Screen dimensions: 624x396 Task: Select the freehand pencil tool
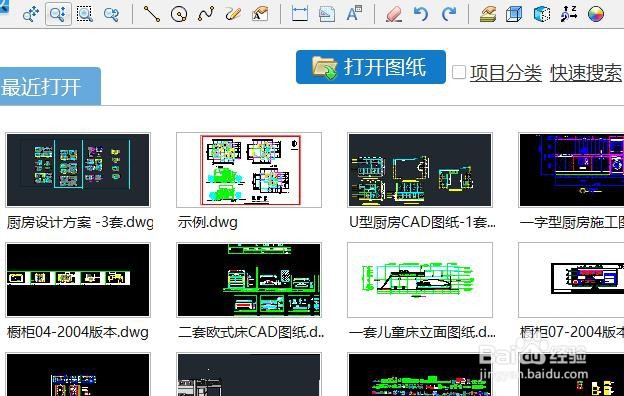point(233,14)
